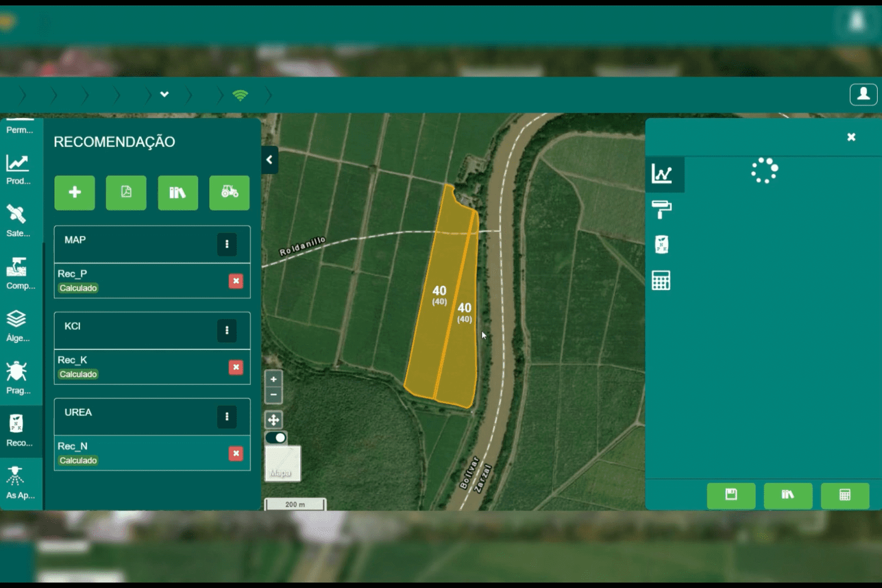The height and width of the screenshot is (588, 882).
Task: Open the MAP three-dot options menu
Action: pos(227,244)
